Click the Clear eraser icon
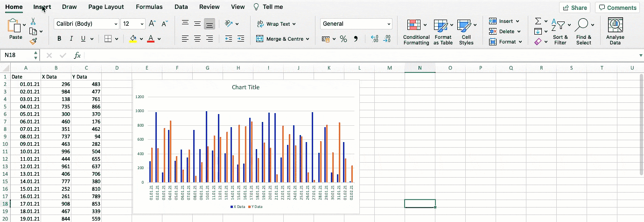The width and height of the screenshot is (644, 222). [x=538, y=42]
